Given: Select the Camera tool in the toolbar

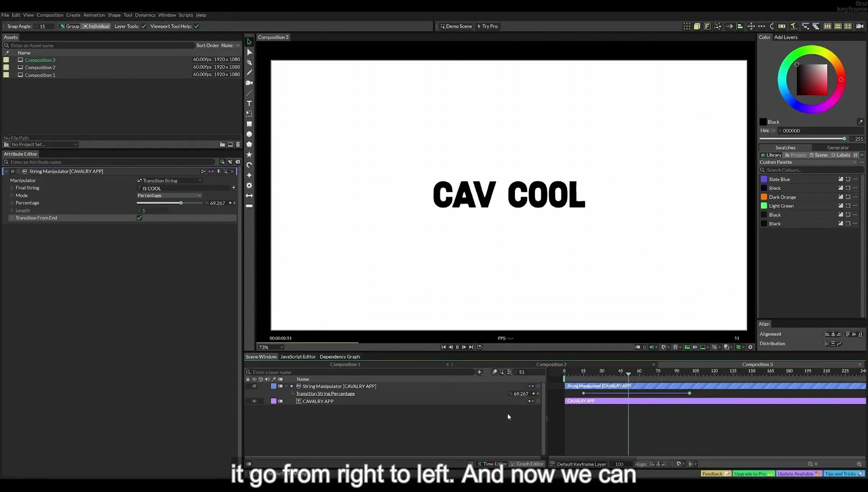Looking at the screenshot, I should pos(249,83).
